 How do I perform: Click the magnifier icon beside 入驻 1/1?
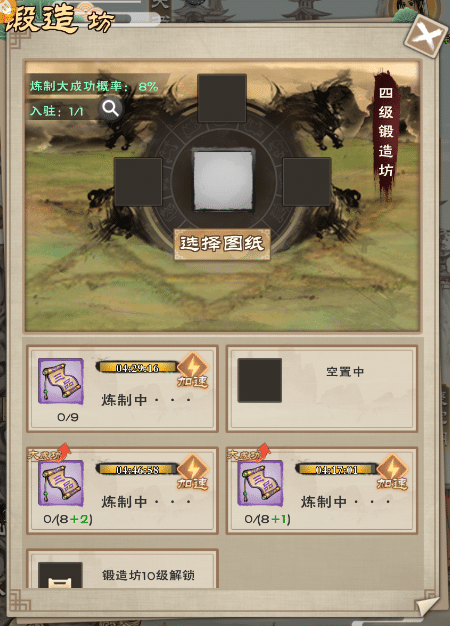110,108
